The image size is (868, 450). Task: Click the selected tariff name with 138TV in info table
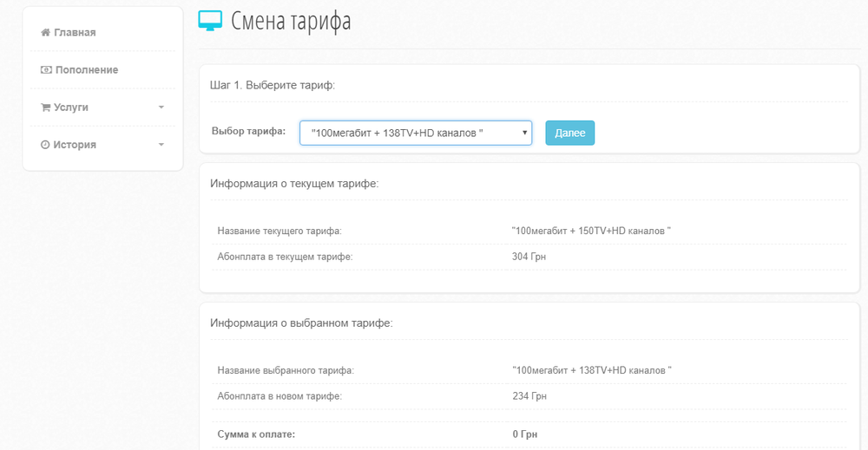click(x=592, y=370)
